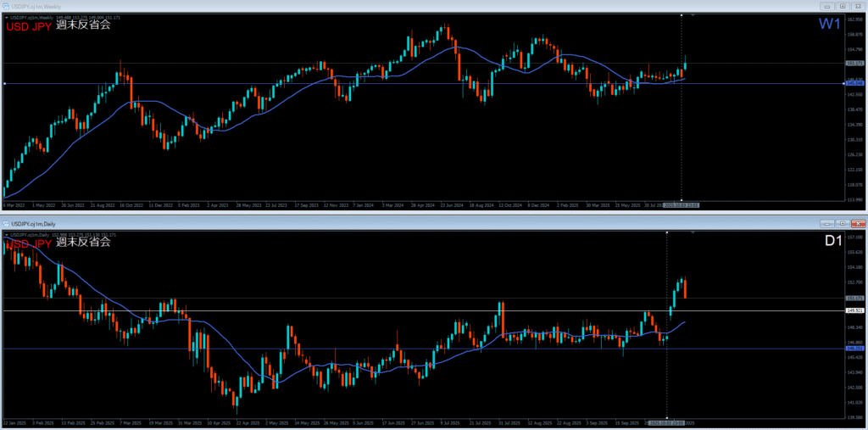Click the highlighted date label on Weekly time axis

[x=681, y=204]
